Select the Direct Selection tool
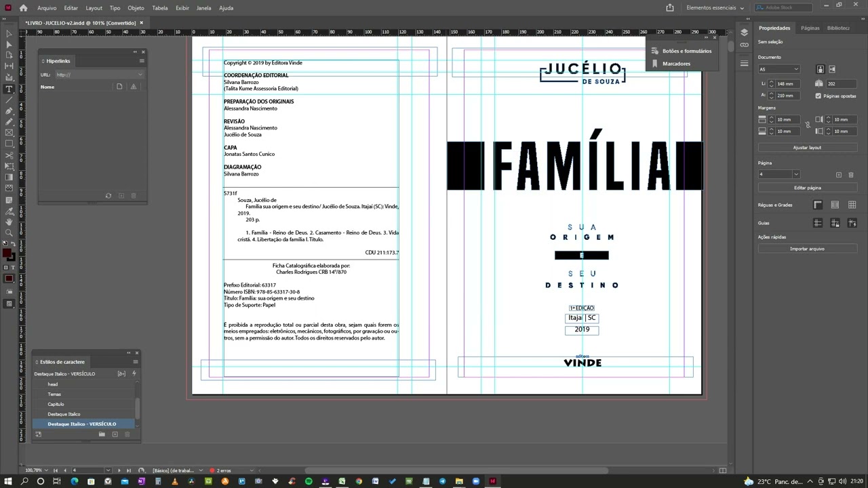The image size is (868, 488). pyautogui.click(x=9, y=44)
